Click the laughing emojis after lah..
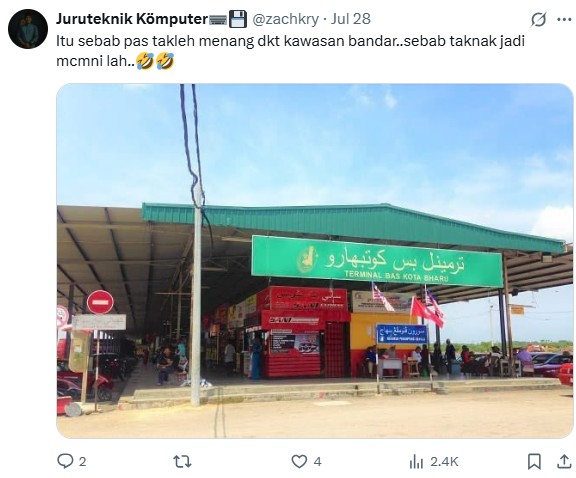The width and height of the screenshot is (576, 478). (155, 61)
